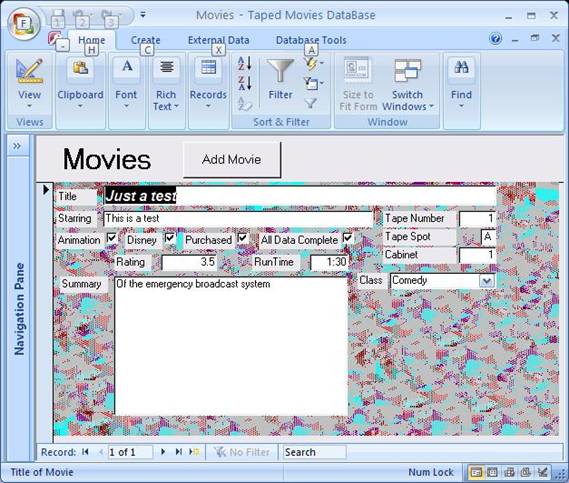The width and height of the screenshot is (569, 483).
Task: Select the Create ribbon tab
Action: [x=146, y=40]
